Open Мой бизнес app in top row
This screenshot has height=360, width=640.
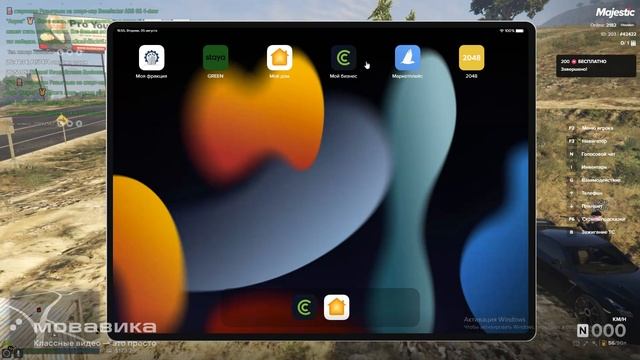tap(343, 58)
